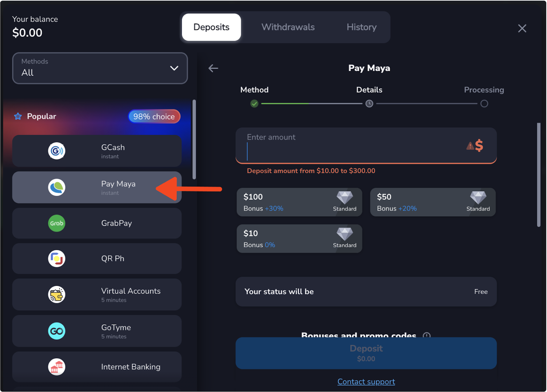The width and height of the screenshot is (547, 392).
Task: Close the deposit dialog
Action: click(522, 28)
